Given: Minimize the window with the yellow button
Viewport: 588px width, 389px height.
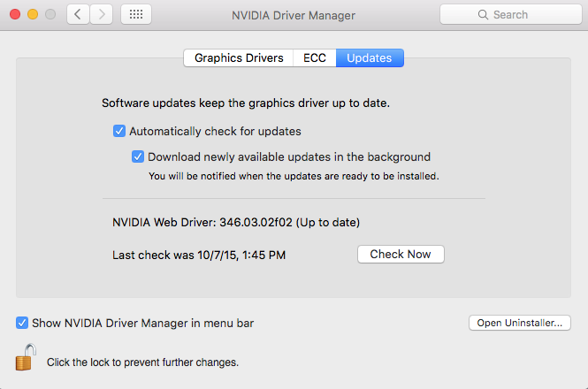Looking at the screenshot, I should 33,15.
